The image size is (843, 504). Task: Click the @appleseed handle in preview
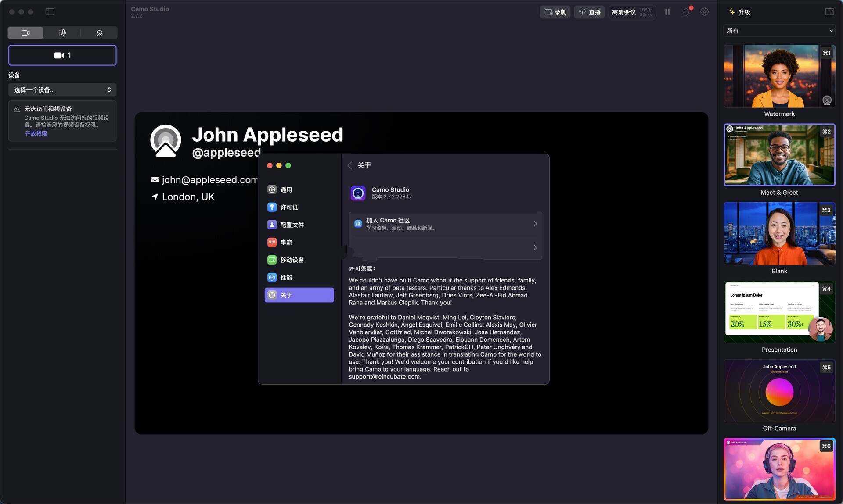pos(227,153)
